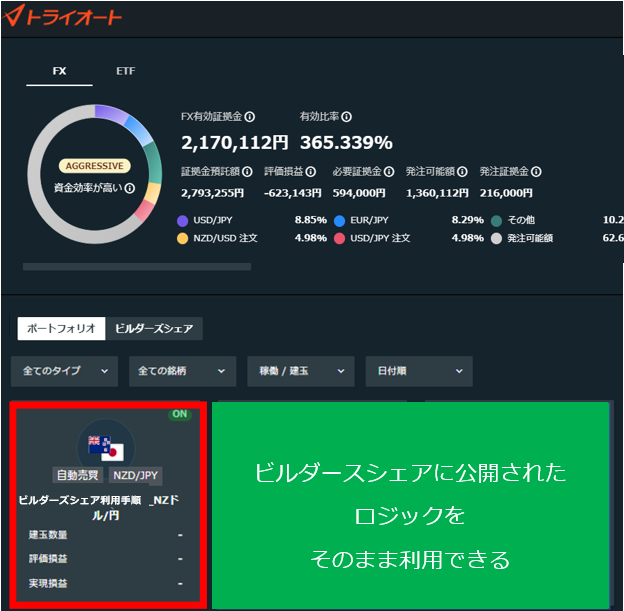Screen dimensions: 624x611
Task: Click the -623,143円 評価損益 value
Action: (292, 193)
